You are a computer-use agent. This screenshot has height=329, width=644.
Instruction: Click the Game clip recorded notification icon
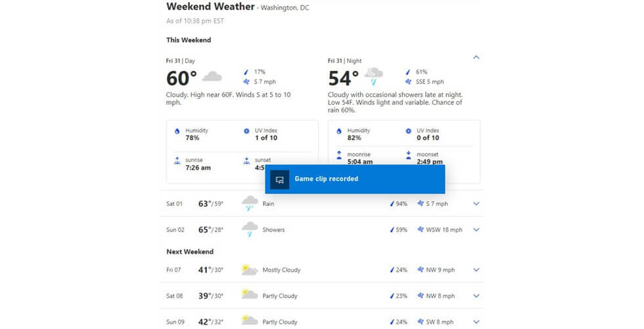280,180
